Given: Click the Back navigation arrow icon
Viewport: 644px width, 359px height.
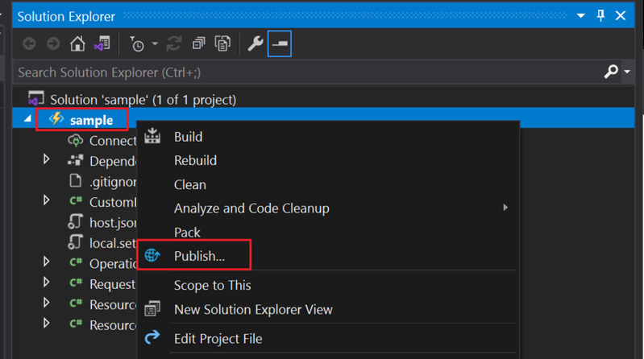Looking at the screenshot, I should [x=30, y=43].
